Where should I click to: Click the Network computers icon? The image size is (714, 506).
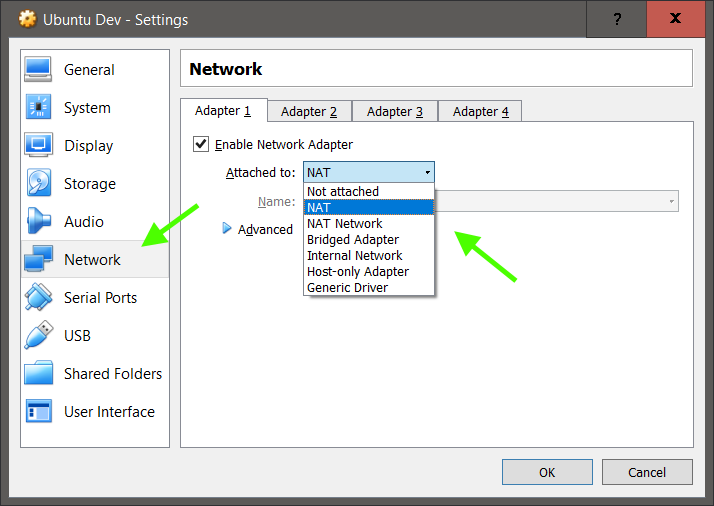click(38, 259)
